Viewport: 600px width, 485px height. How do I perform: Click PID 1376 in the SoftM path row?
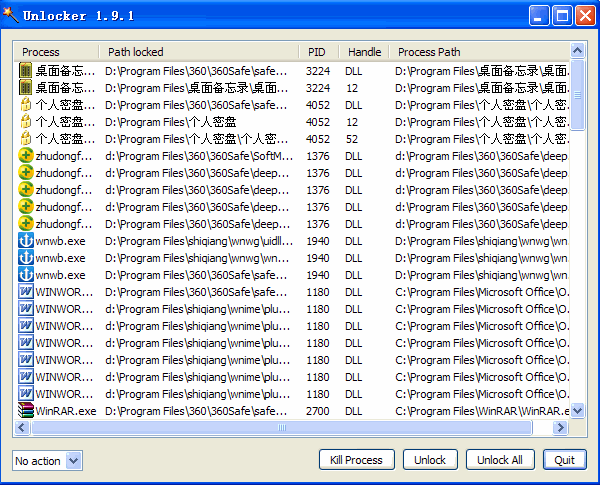pos(318,156)
